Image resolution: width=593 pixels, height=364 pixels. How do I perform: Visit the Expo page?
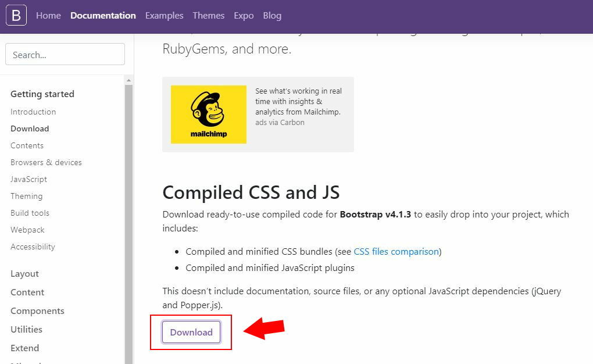click(x=244, y=16)
